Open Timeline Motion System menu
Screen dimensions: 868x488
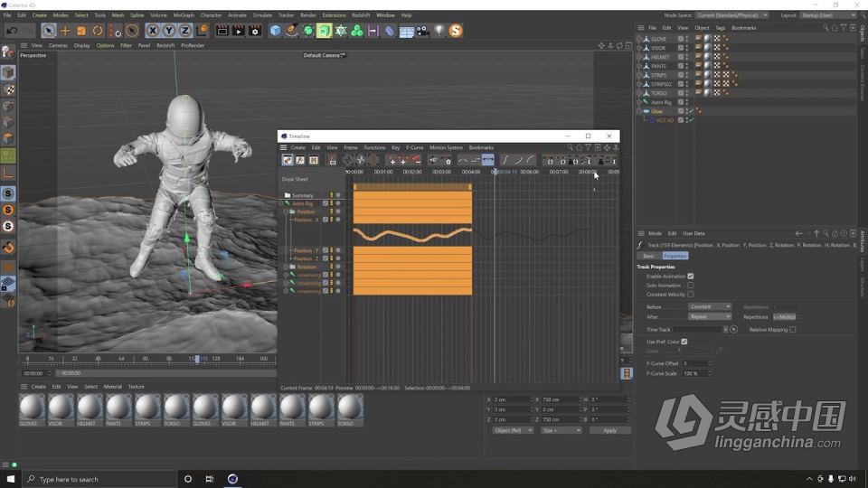coord(446,147)
